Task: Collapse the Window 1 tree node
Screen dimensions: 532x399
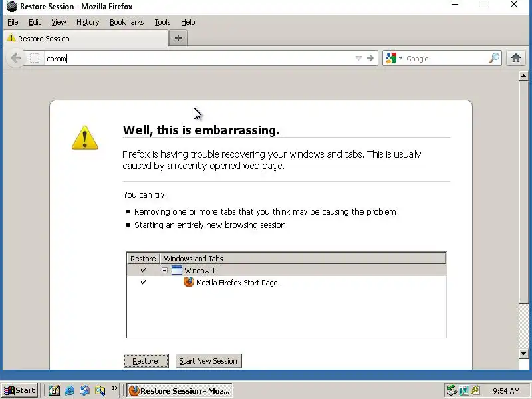Action: [x=164, y=271]
